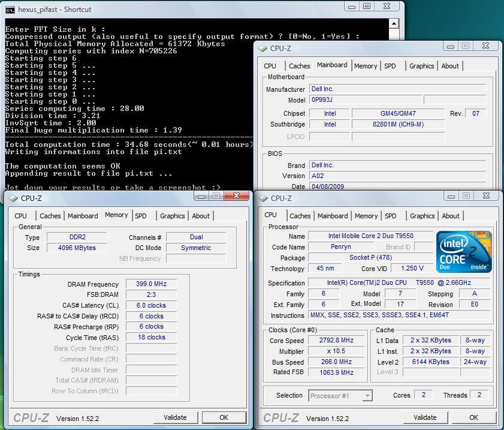The width and height of the screenshot is (504, 430).
Task: Click the Model field 0P993J
Action: point(366,100)
